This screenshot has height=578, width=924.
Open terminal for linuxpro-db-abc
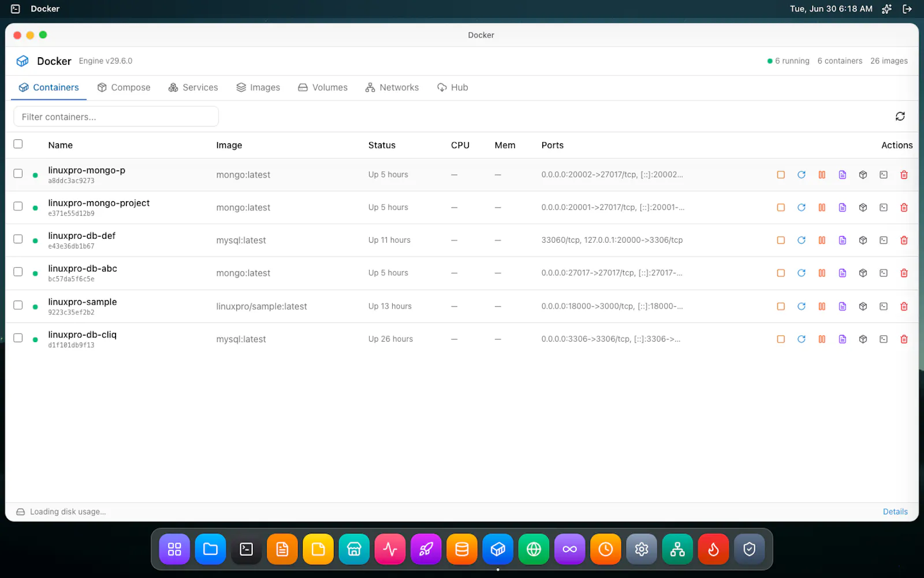884,273
